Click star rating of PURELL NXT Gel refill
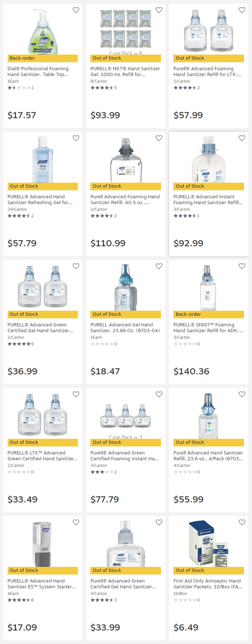This screenshot has height=644, width=252. point(102,88)
